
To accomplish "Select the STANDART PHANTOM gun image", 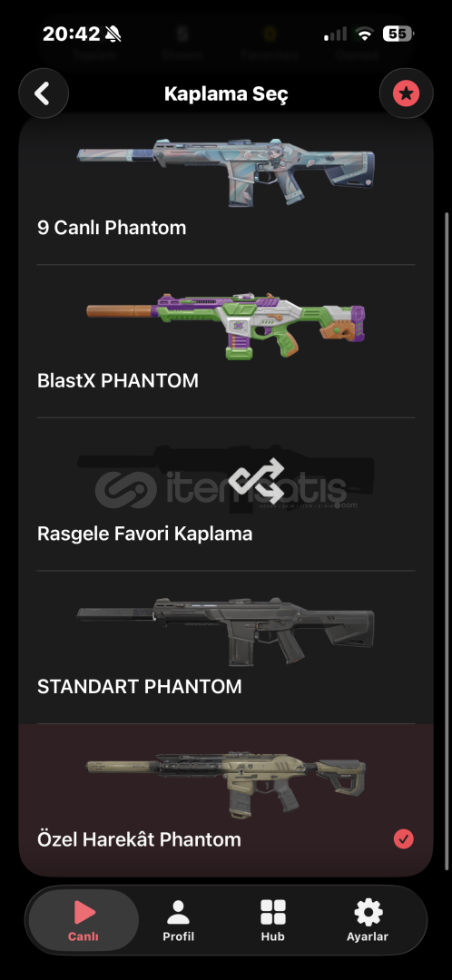I will click(x=226, y=632).
